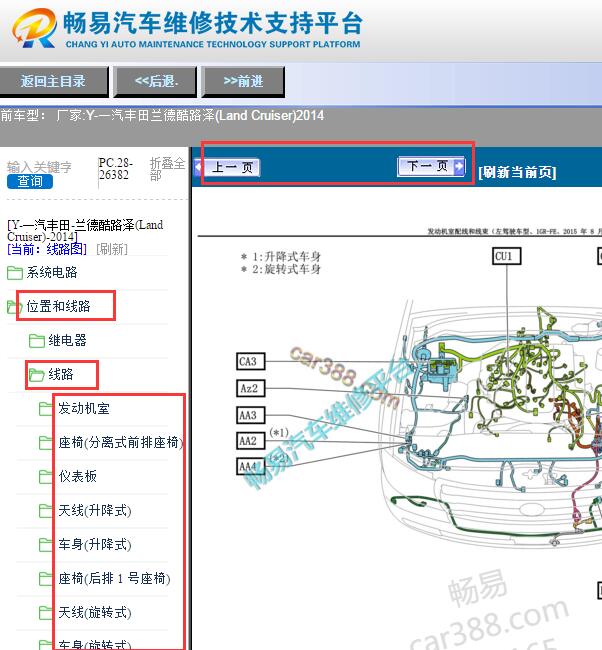Viewport: 602px width, 650px height.
Task: Refresh page via 刷新当前页 link
Action: click(517, 172)
